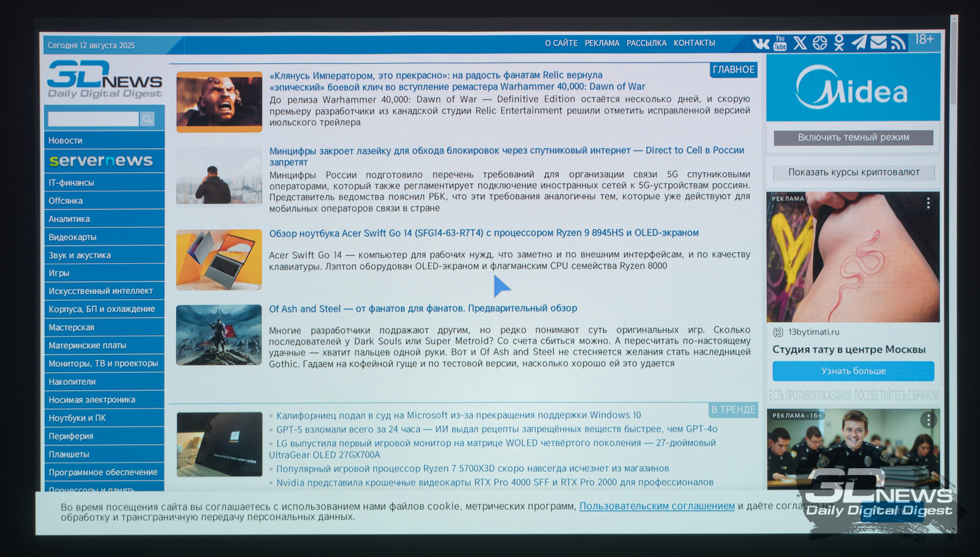The width and height of the screenshot is (980, 557).
Task: Open the GPT-5 взломали story
Action: tap(496, 429)
